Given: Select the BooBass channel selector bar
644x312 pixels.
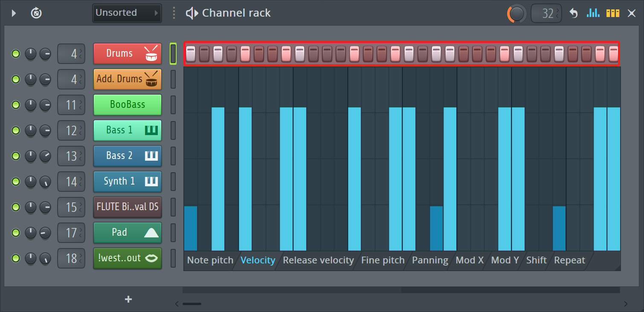Looking at the screenshot, I should click(x=173, y=105).
